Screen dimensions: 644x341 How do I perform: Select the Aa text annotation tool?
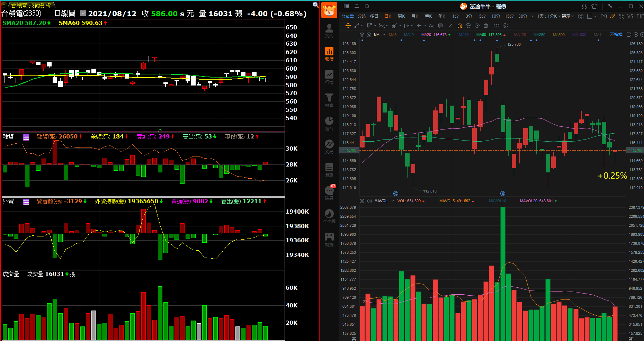coord(431,26)
